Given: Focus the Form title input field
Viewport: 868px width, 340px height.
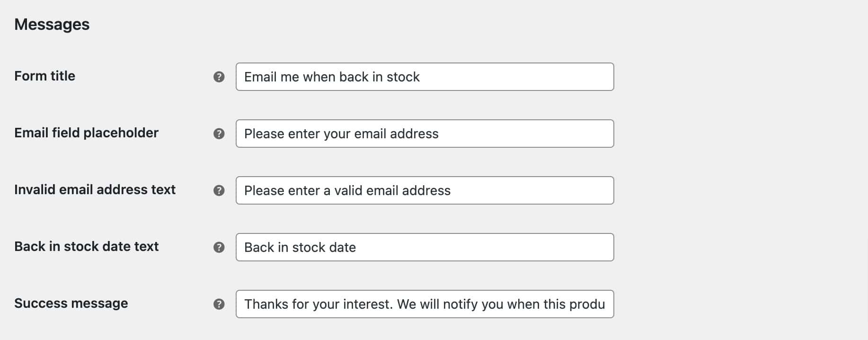Looking at the screenshot, I should click(425, 77).
